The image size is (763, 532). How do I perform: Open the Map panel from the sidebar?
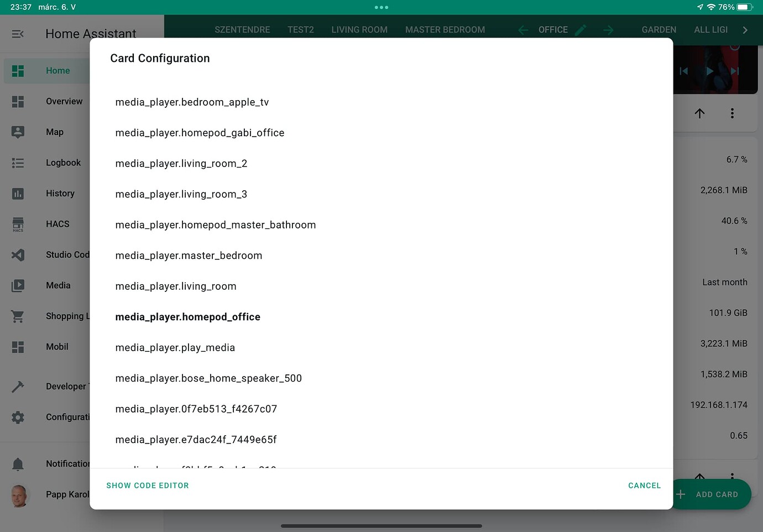point(18,132)
